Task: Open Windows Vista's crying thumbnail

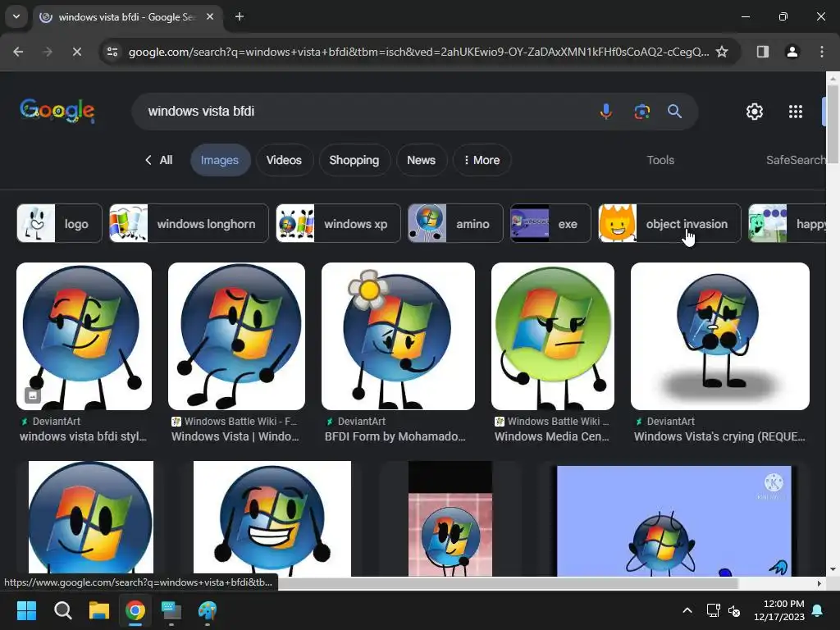Action: coord(720,336)
